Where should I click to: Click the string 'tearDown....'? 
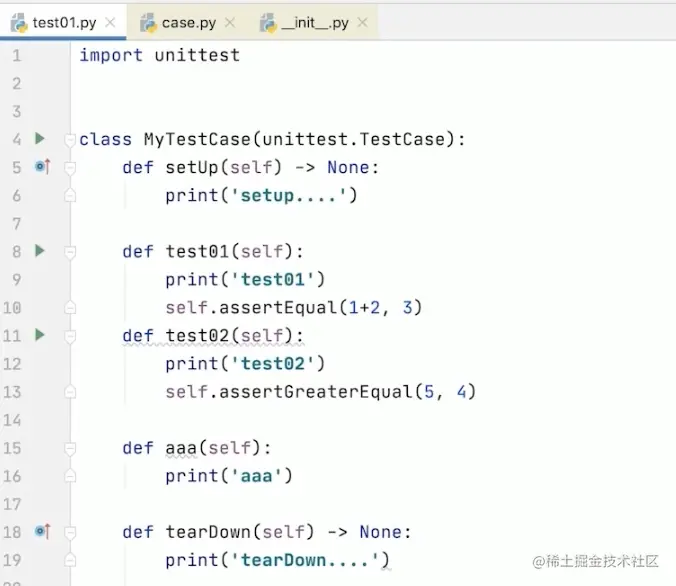click(x=305, y=560)
